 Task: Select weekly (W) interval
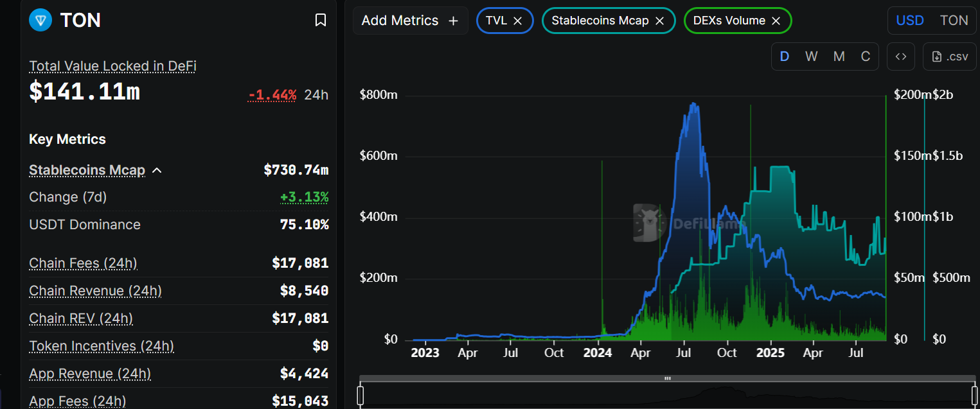pyautogui.click(x=811, y=57)
